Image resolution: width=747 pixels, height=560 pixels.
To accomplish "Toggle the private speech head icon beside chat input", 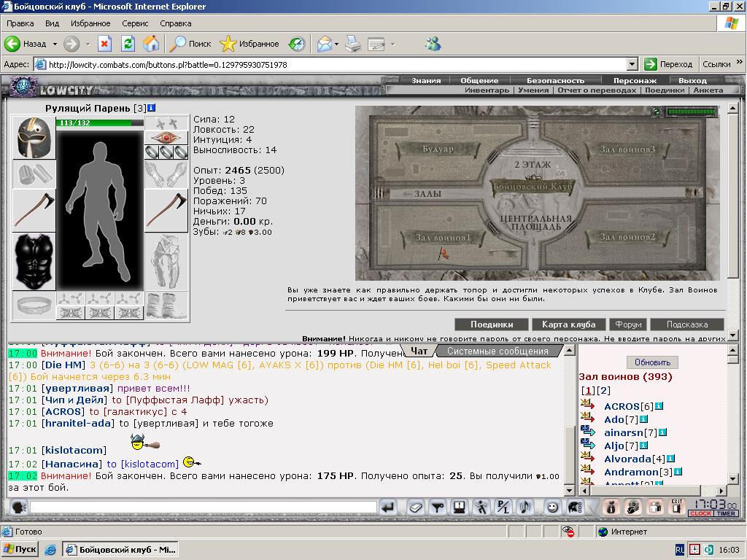I will (x=18, y=507).
